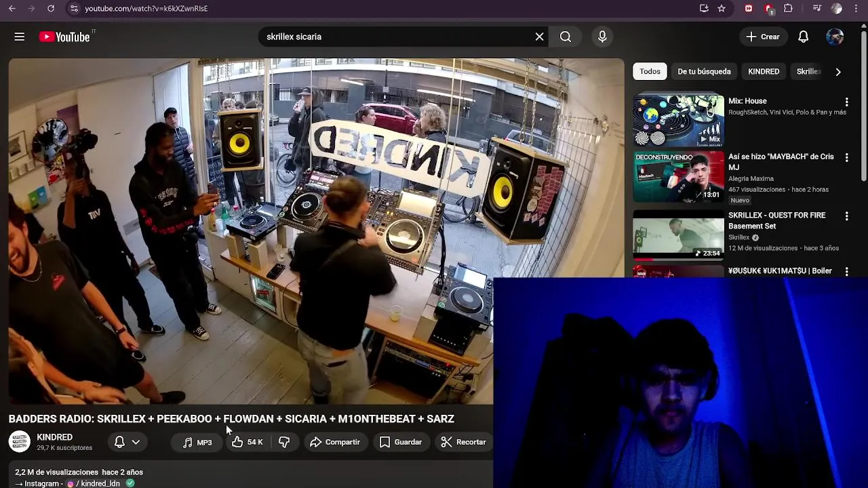The width and height of the screenshot is (868, 488).
Task: Open the Quest For Fire set thumbnail
Action: pos(678,235)
